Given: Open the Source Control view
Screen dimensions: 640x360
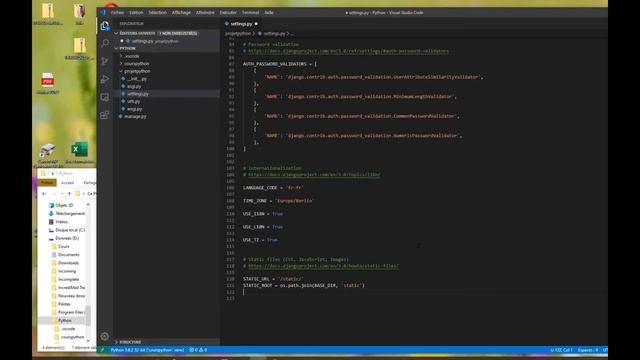Looking at the screenshot, I should (x=105, y=61).
